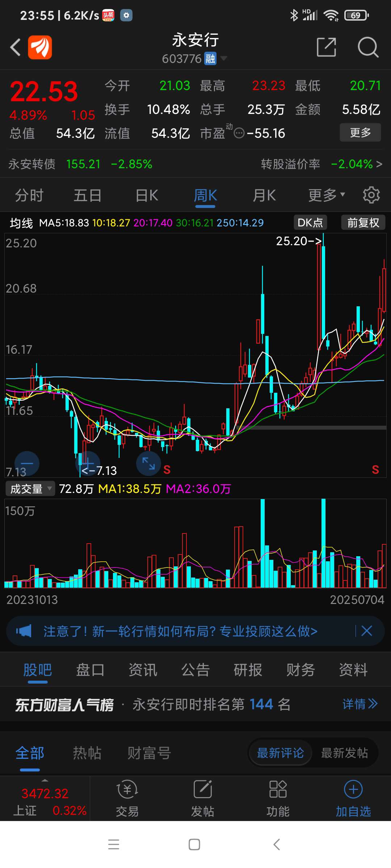Select the 热帖 posts filter
This screenshot has height=868, width=391.
[x=87, y=753]
